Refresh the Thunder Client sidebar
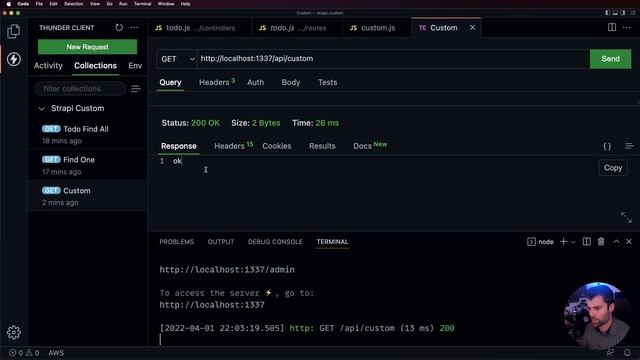The width and height of the screenshot is (640, 360). coord(119,27)
